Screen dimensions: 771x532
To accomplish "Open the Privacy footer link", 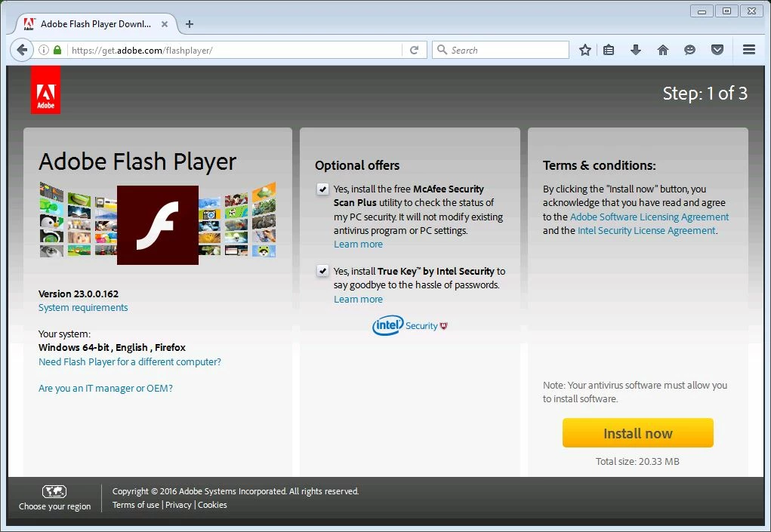I will click(x=178, y=505).
